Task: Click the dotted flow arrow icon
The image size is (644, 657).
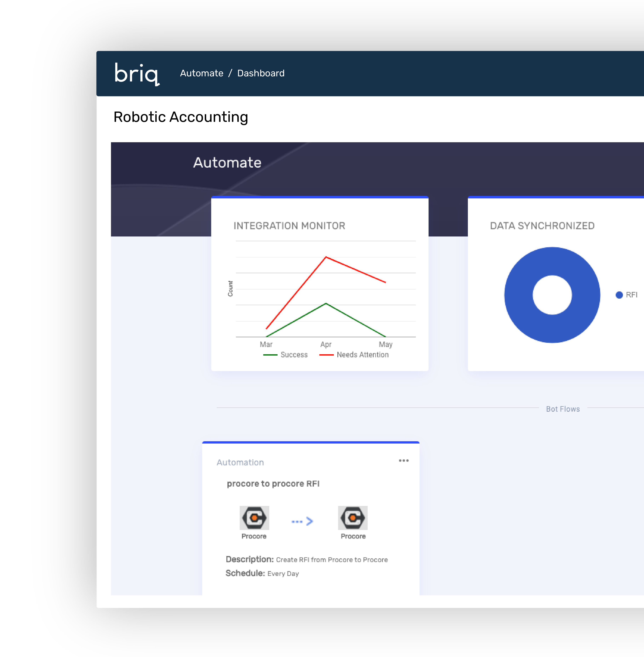Action: pos(302,521)
